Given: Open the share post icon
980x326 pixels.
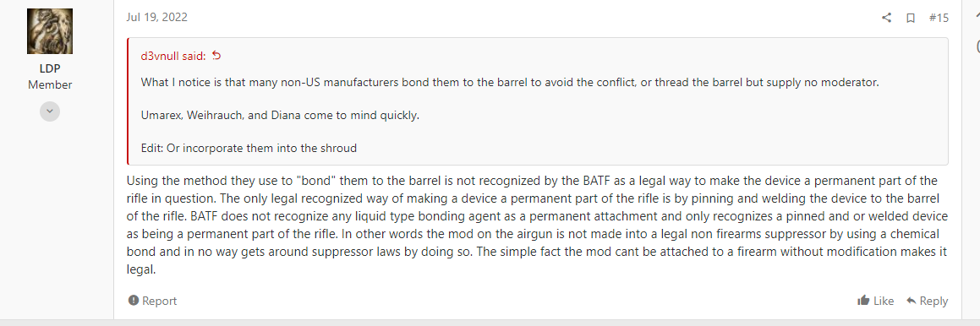Looking at the screenshot, I should coord(886,18).
